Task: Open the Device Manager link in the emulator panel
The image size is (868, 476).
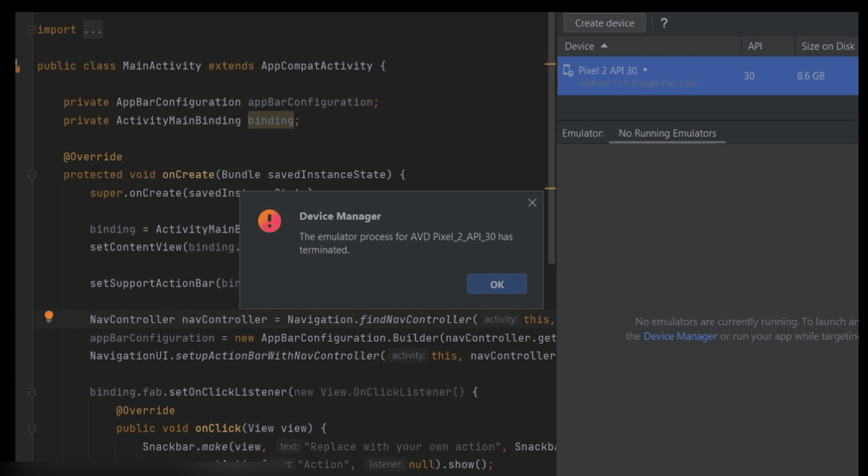Action: (x=679, y=336)
